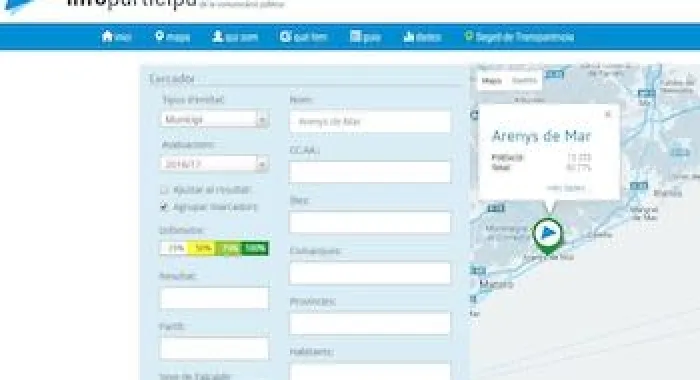700x380 pixels.
Task: Open the 'Tipus d'entitat' dropdown showing Municipi
Action: tap(214, 119)
